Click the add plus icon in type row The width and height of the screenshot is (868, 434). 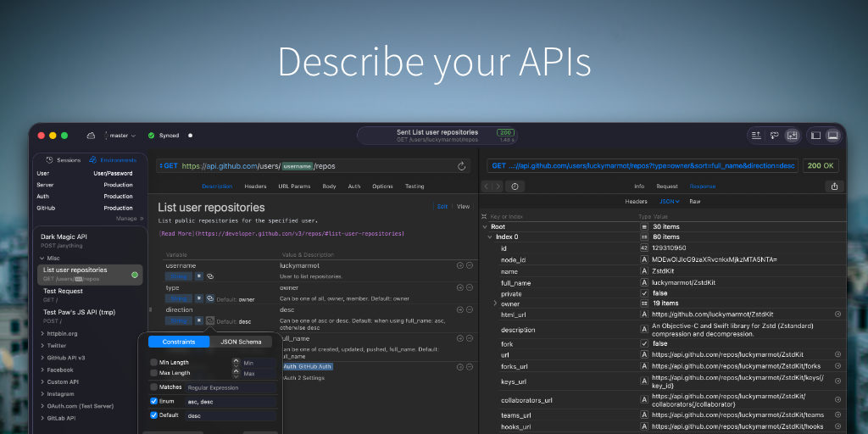point(460,287)
